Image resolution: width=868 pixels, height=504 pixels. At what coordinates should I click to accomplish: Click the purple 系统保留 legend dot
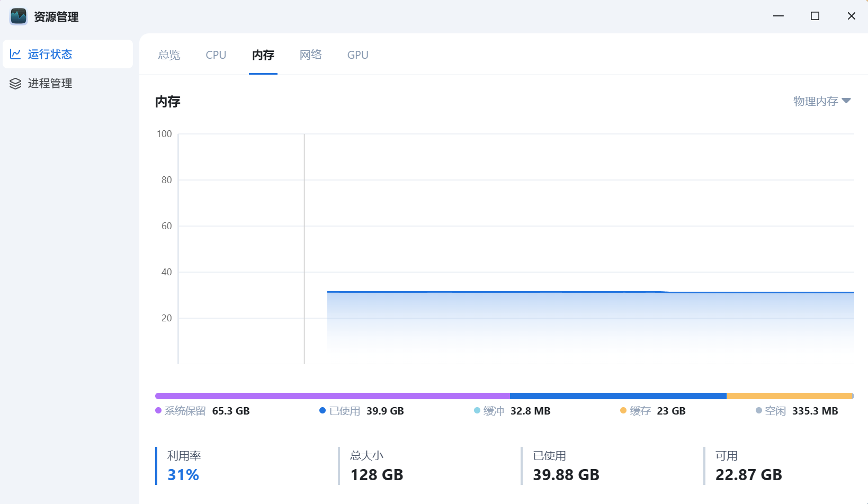(158, 411)
